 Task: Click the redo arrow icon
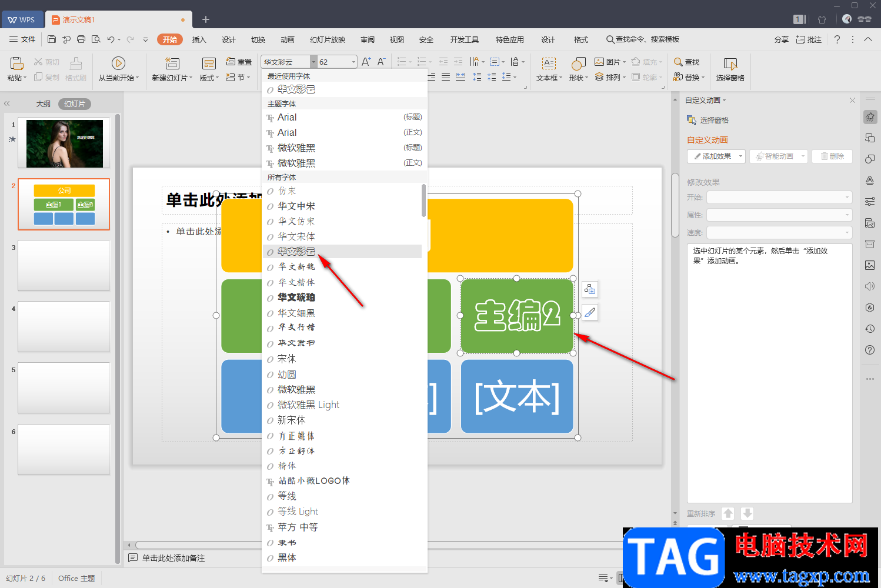[130, 39]
